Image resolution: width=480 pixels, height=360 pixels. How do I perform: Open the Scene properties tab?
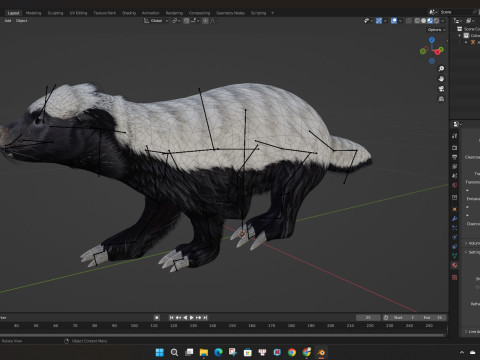tap(455, 176)
